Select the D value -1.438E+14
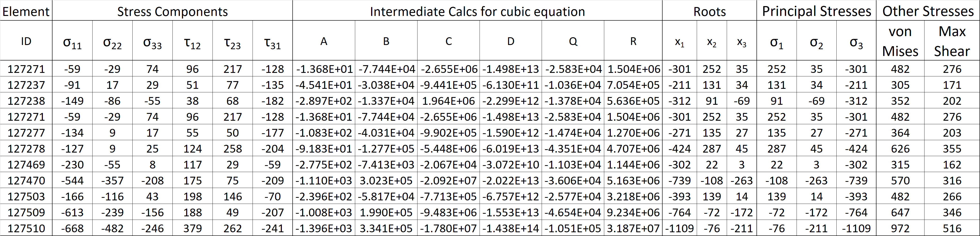This screenshot has width=980, height=236. 510,228
